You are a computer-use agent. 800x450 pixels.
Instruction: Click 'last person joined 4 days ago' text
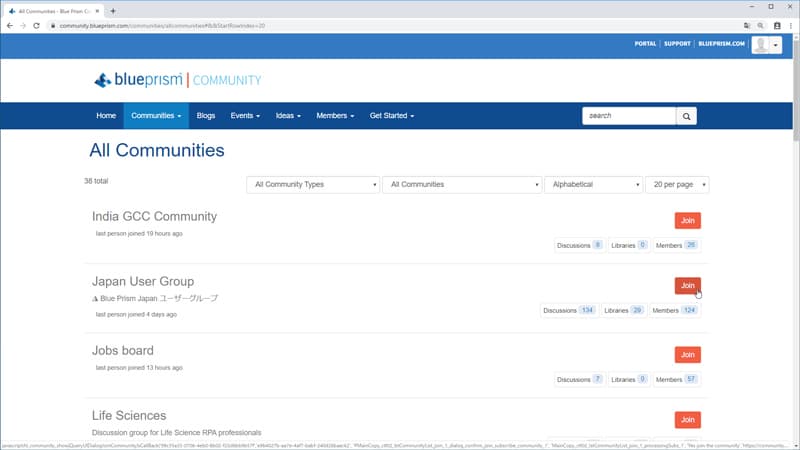tap(136, 314)
